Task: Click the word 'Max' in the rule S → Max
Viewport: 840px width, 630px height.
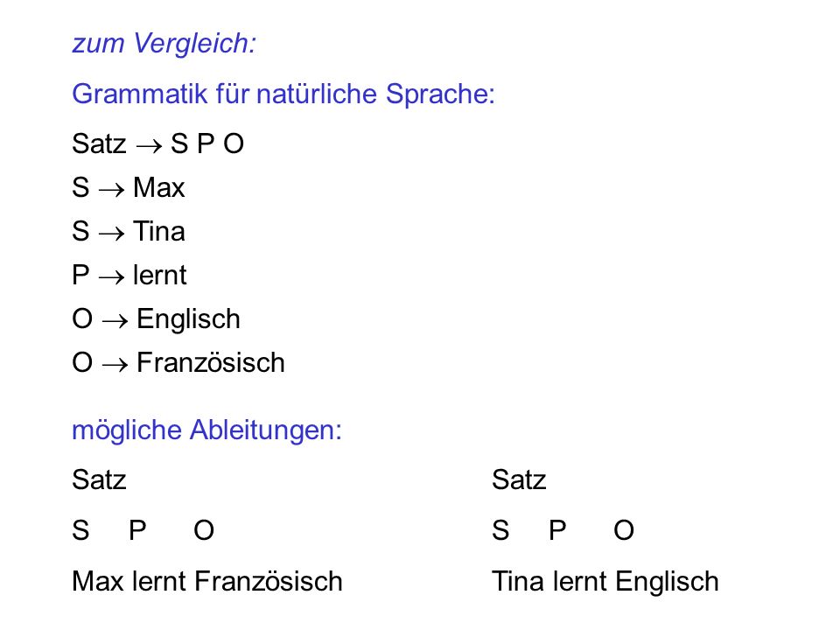Action: click(158, 188)
